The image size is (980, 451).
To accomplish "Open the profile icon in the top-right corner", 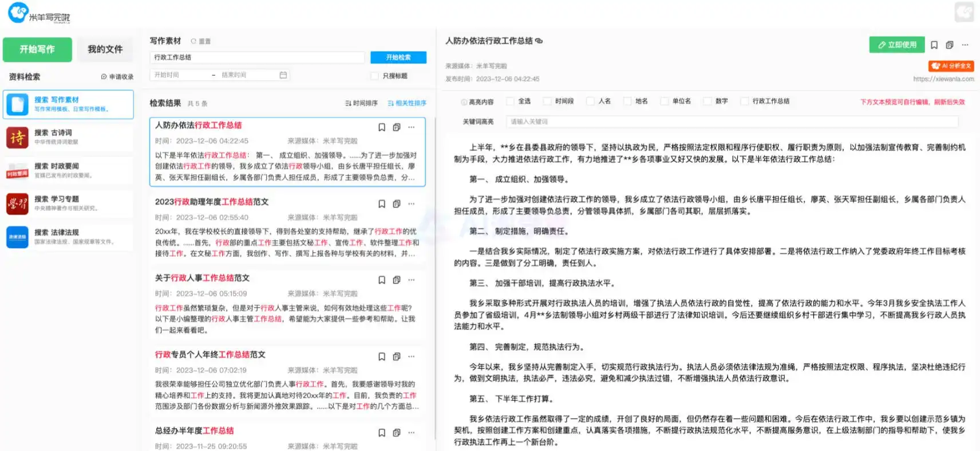I will click(964, 12).
